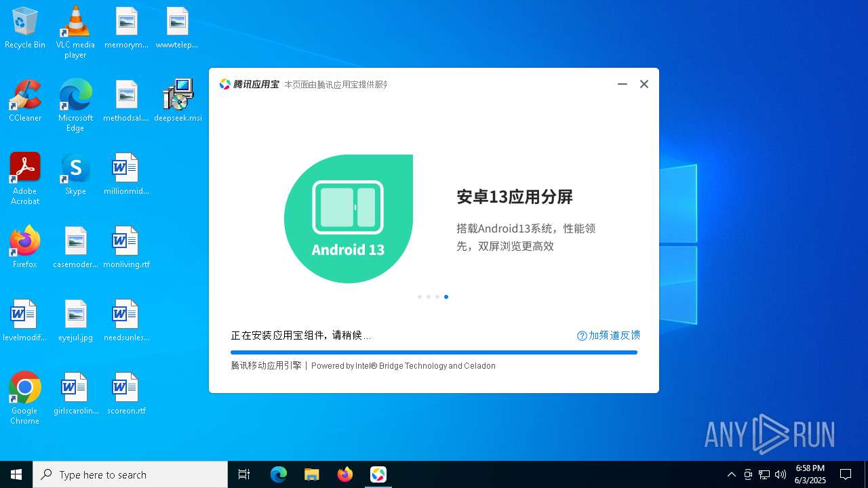
Task: Open the Microsoft Edge desktop shortcut
Action: pyautogui.click(x=75, y=105)
